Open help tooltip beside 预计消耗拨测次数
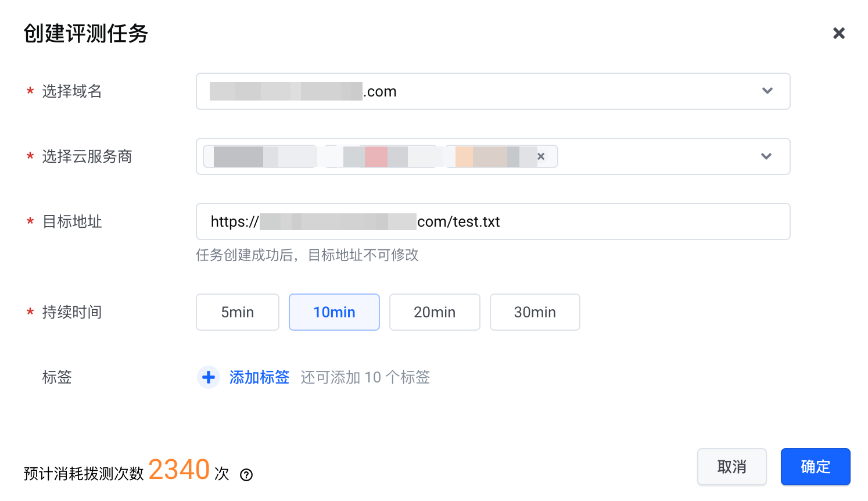This screenshot has height=501, width=868. 246,475
